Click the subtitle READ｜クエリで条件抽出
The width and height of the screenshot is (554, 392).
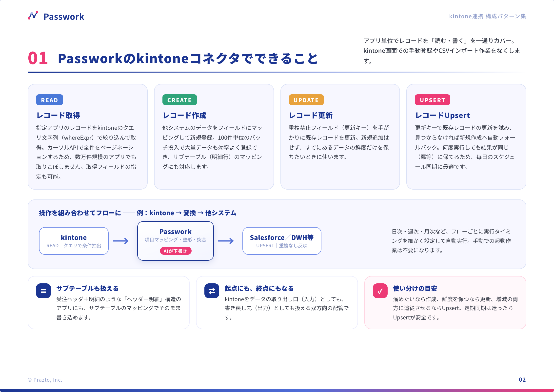pos(74,246)
